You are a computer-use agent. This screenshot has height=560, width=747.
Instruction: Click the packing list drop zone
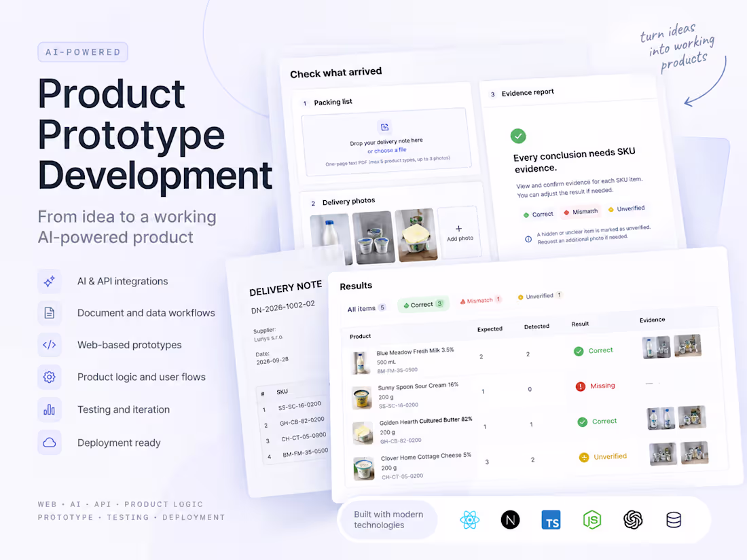[386, 142]
